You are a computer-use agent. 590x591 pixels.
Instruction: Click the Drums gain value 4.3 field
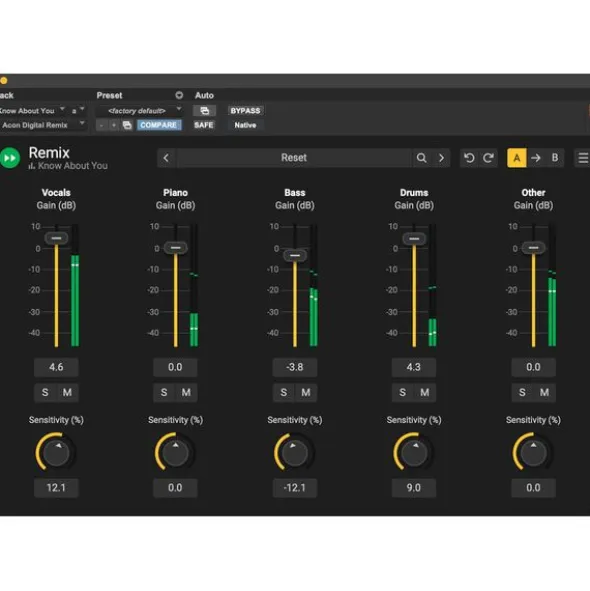click(414, 367)
